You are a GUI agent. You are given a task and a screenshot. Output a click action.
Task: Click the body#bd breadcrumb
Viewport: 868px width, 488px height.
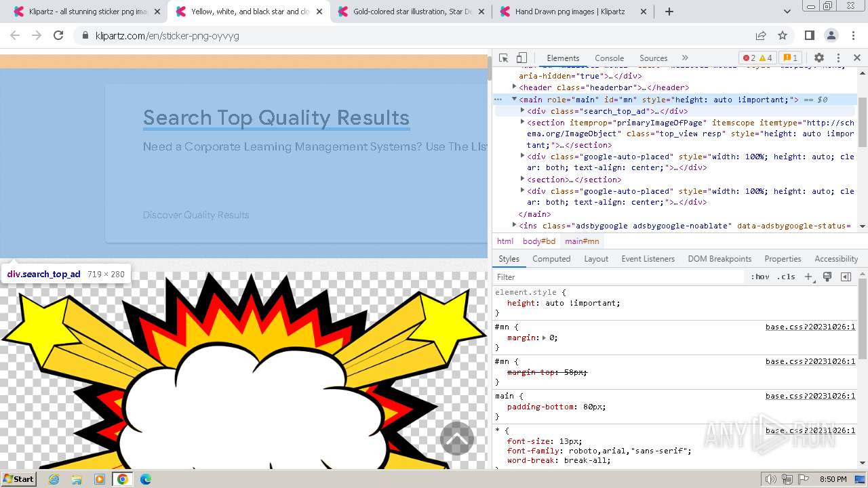[x=539, y=241]
